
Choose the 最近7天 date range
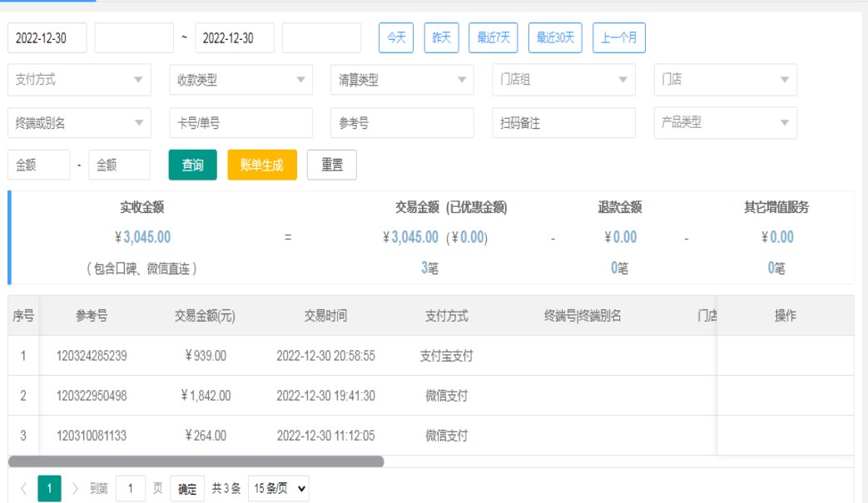pos(494,37)
